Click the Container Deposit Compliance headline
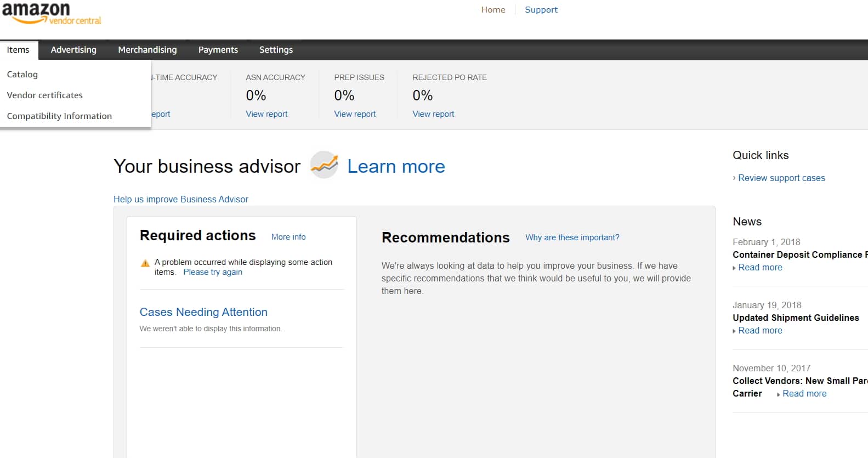 [800, 255]
